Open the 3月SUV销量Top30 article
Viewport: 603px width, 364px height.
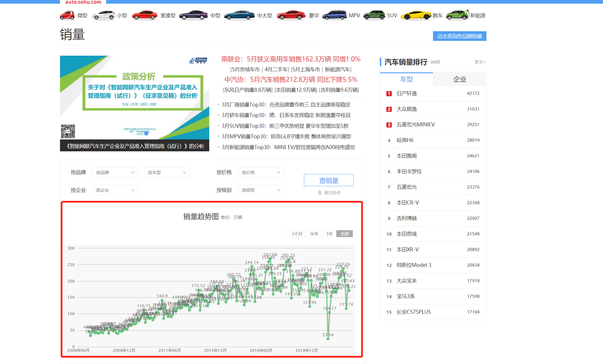click(285, 126)
